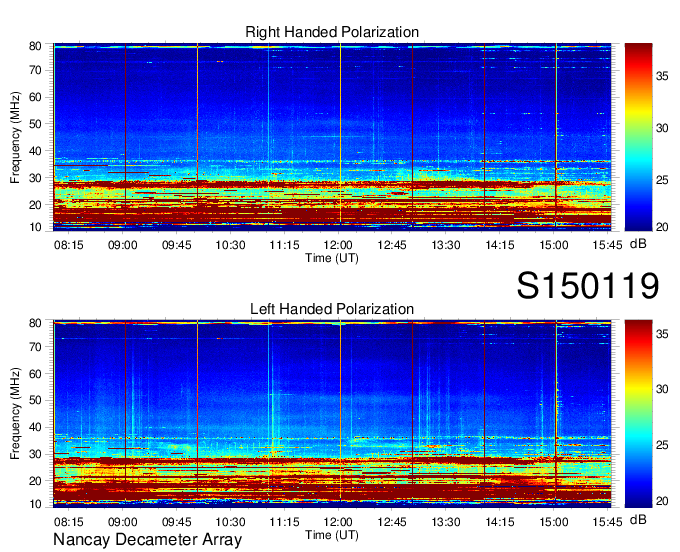This screenshot has height=552, width=680.
Task: Click the "Right Handed Polarization" plot title
Action: click(332, 32)
